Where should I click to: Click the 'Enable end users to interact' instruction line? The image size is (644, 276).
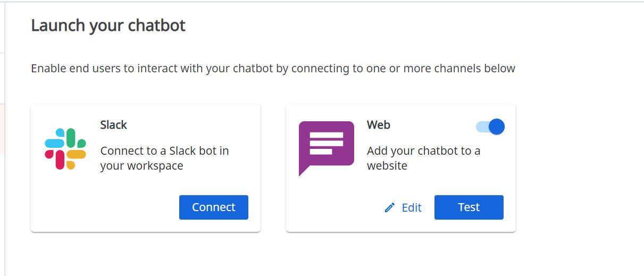tap(273, 69)
